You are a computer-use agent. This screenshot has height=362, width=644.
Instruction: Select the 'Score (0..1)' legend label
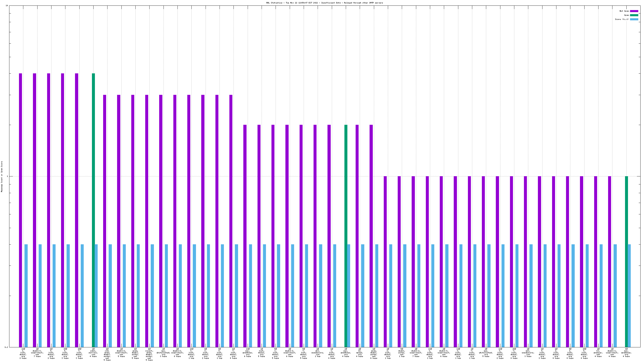pos(622,19)
